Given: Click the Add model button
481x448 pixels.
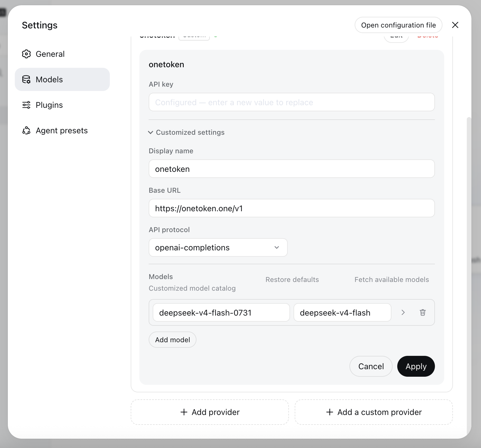Looking at the screenshot, I should click(x=172, y=340).
